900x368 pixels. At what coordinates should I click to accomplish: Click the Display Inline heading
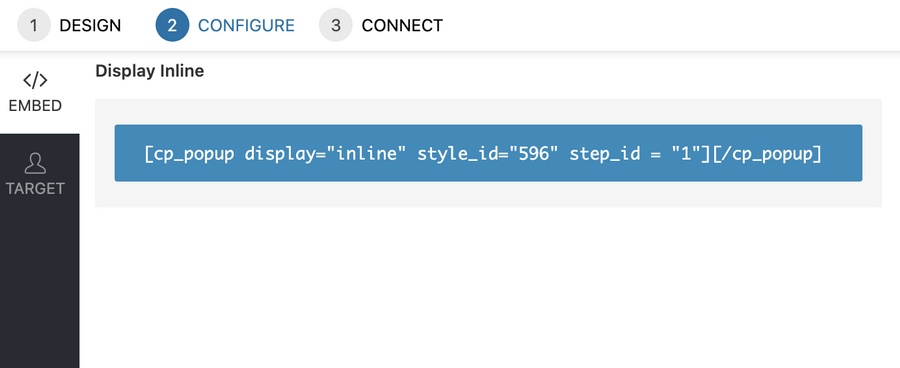click(150, 71)
